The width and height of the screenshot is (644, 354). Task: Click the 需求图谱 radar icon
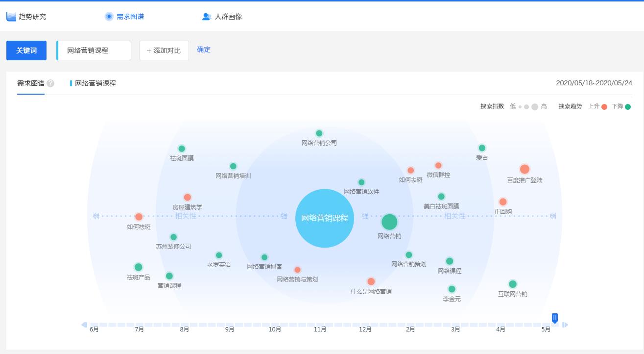point(109,17)
